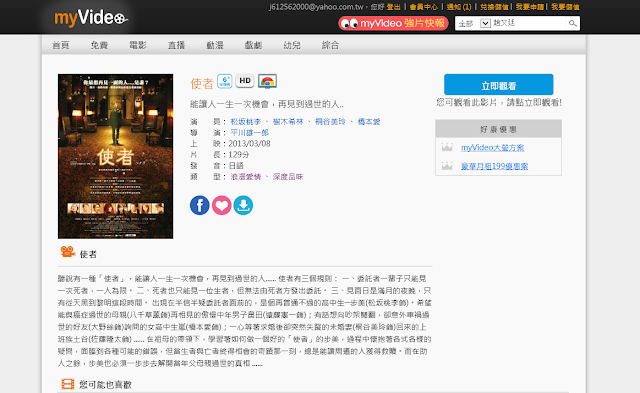Click the orange 使者 movie title
The image size is (640, 393).
202,84
